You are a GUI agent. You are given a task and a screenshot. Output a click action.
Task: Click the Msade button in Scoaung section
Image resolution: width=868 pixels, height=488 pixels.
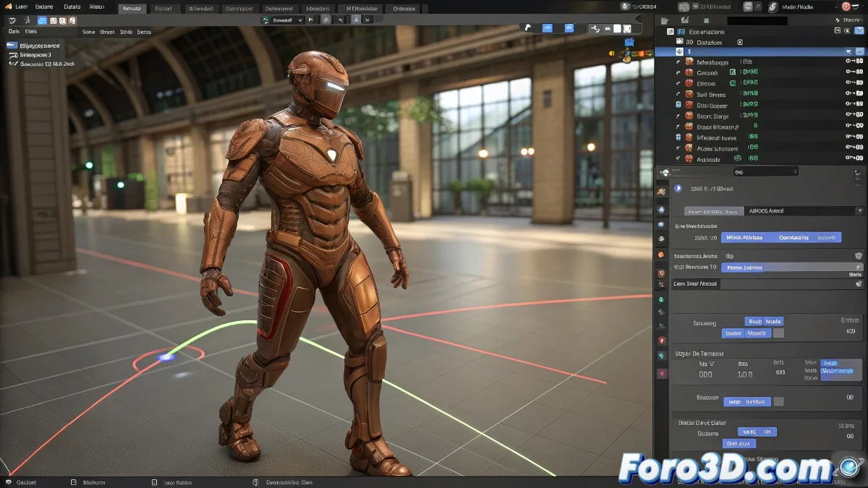coord(774,321)
